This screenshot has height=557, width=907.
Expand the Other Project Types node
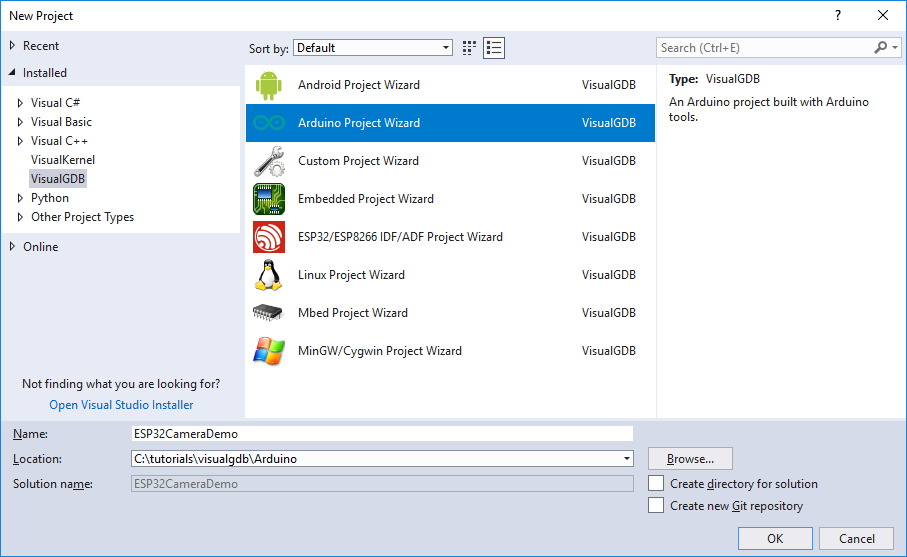click(20, 217)
